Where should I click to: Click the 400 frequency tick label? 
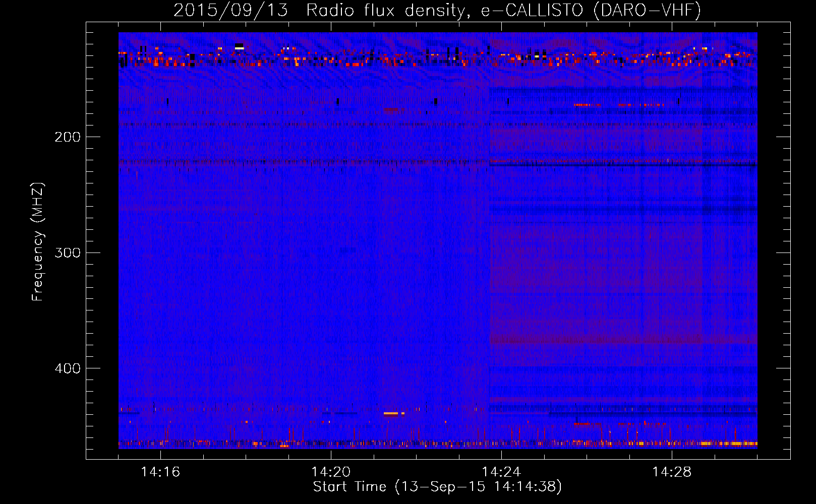tap(68, 368)
